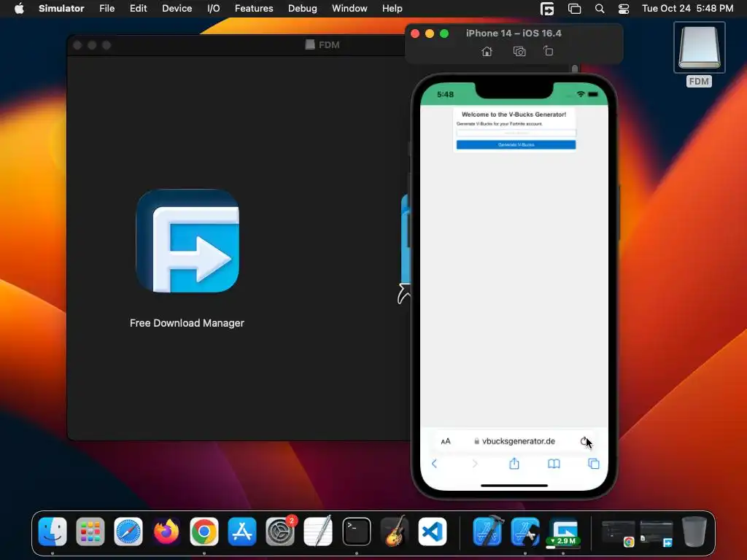Image resolution: width=747 pixels, height=560 pixels.
Task: Open Finder from the Dock
Action: click(x=53, y=532)
